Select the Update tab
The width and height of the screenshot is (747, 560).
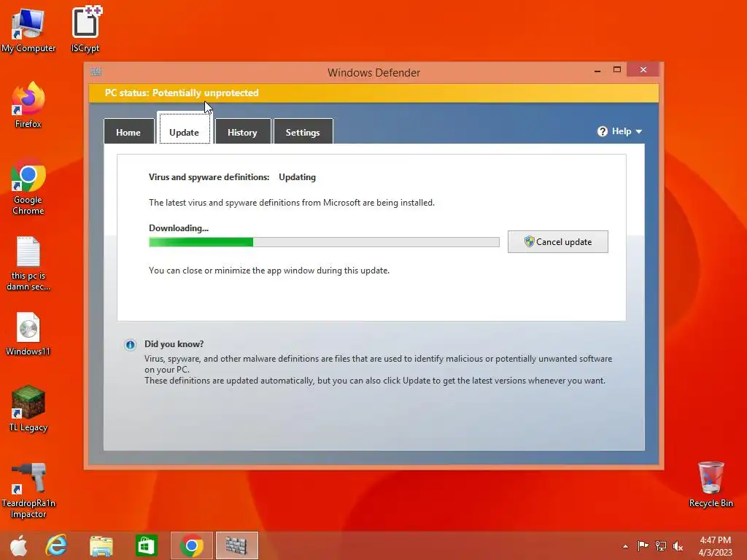coord(184,128)
